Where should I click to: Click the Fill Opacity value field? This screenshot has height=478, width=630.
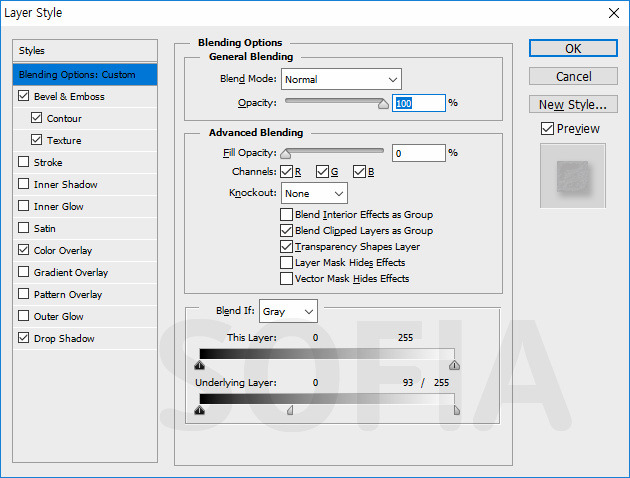pos(419,153)
